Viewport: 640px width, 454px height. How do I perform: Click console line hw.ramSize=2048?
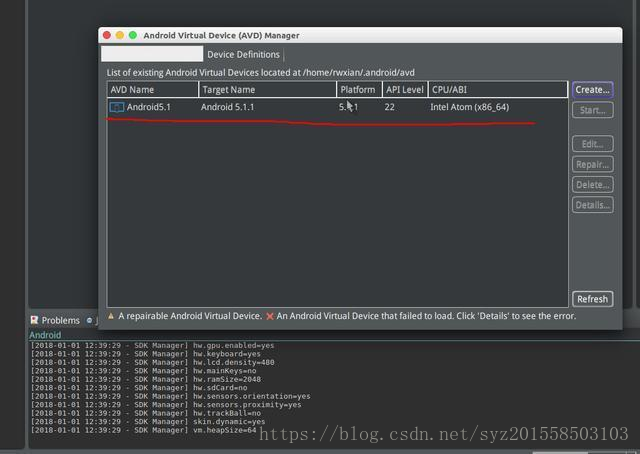[146, 380]
